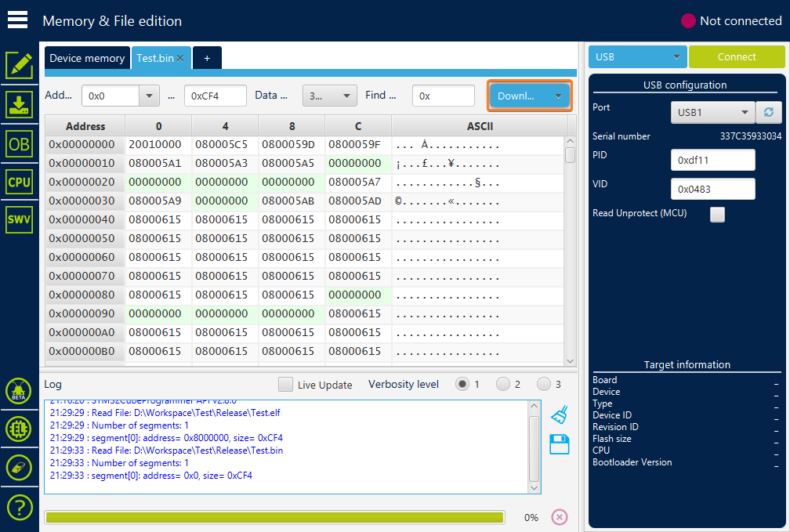The width and height of the screenshot is (790, 532).
Task: Save the log with the floppy icon
Action: (560, 444)
